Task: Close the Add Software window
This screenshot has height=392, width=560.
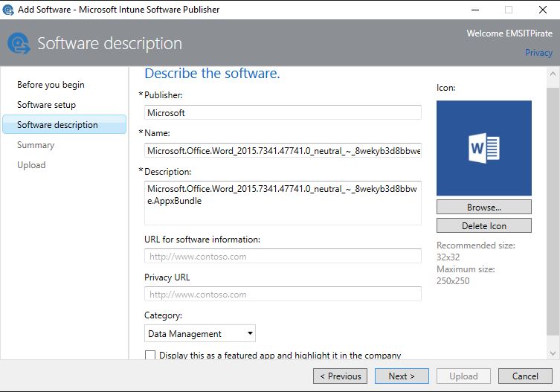Action: (542, 10)
